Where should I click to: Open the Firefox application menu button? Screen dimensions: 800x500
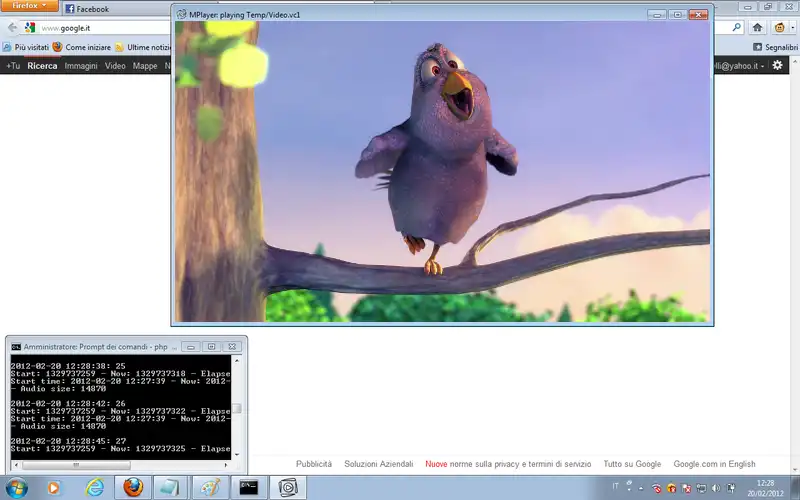29,6
